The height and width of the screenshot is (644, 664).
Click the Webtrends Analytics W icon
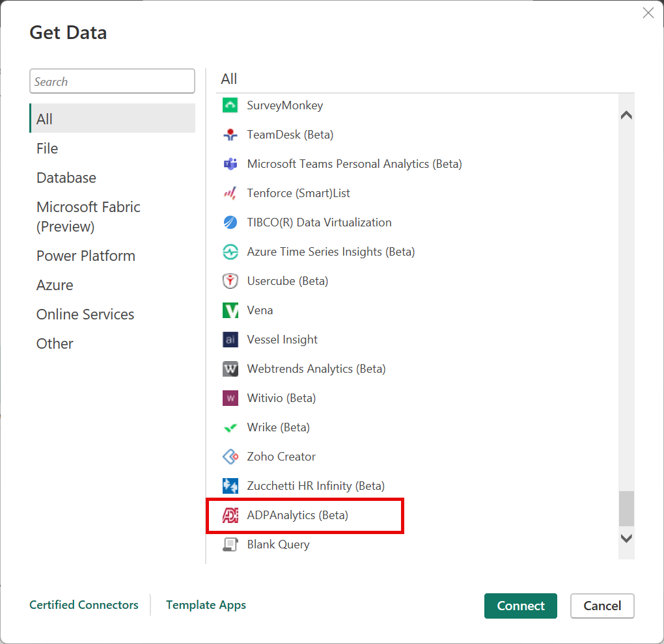[x=230, y=369]
